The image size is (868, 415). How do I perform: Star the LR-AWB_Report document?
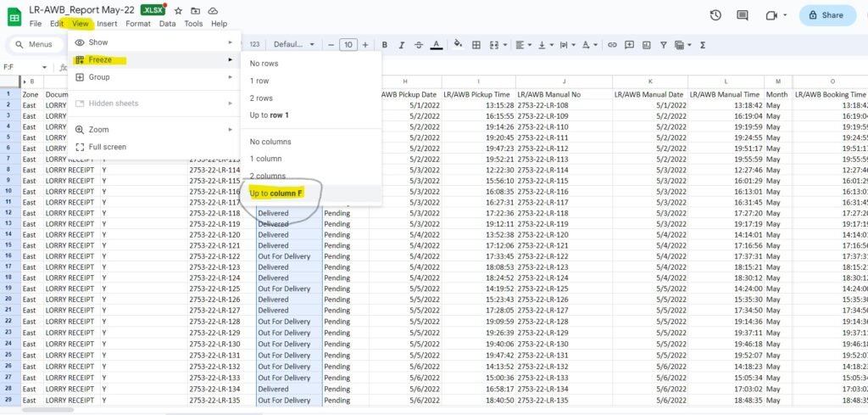point(178,10)
